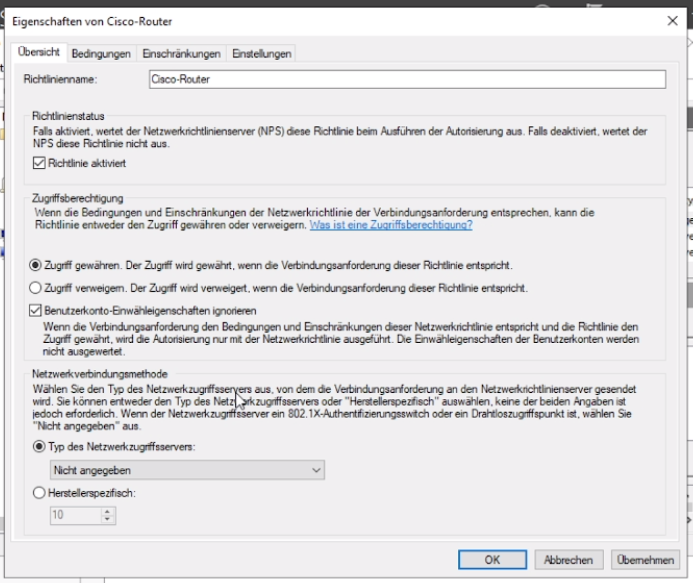693x583 pixels.
Task: Open the Einschränkungen tab
Action: coord(181,53)
